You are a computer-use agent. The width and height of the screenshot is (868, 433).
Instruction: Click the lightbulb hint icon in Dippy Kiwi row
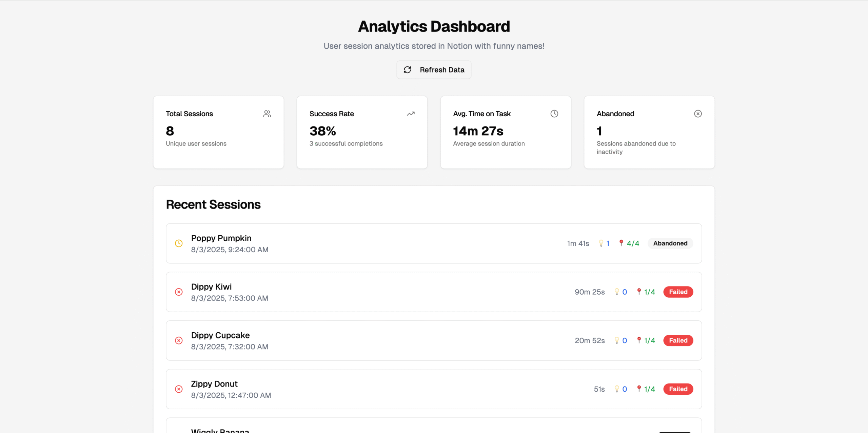(x=617, y=292)
